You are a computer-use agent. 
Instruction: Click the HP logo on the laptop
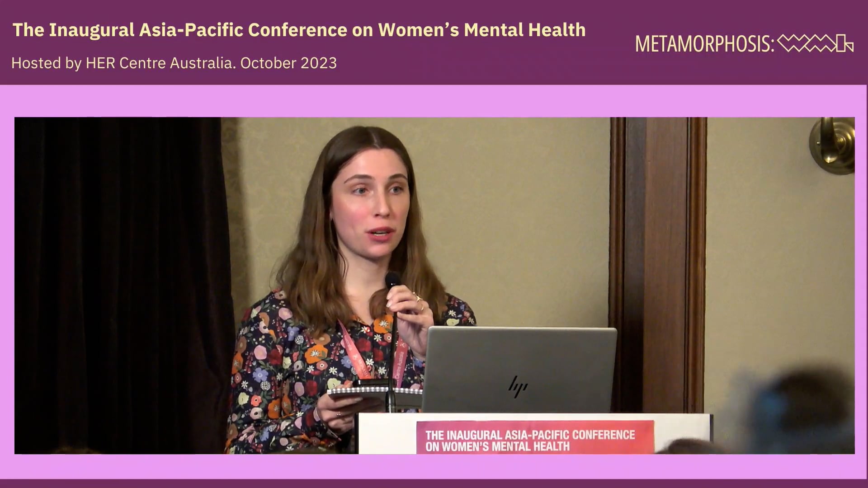tap(518, 386)
